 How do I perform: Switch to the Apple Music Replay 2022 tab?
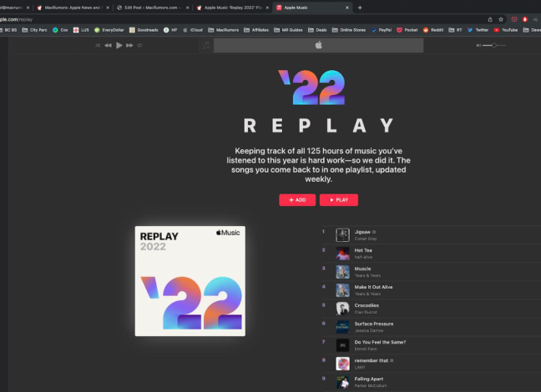[233, 8]
